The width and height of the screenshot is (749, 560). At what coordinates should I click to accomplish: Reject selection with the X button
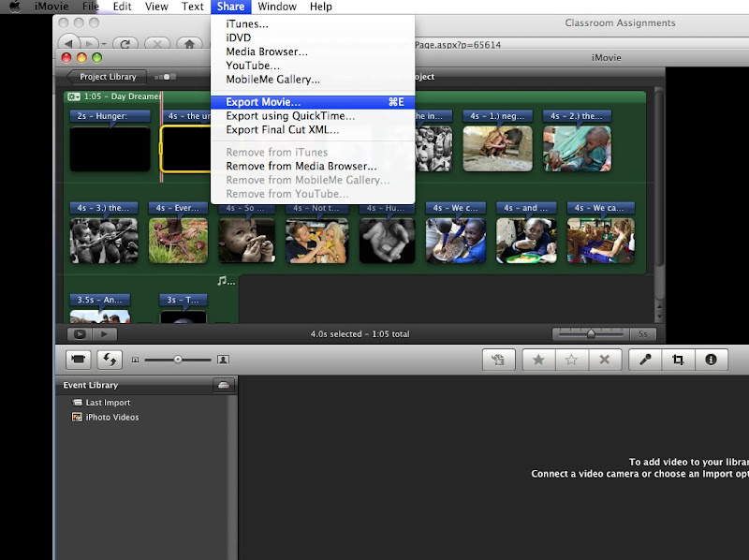point(605,360)
